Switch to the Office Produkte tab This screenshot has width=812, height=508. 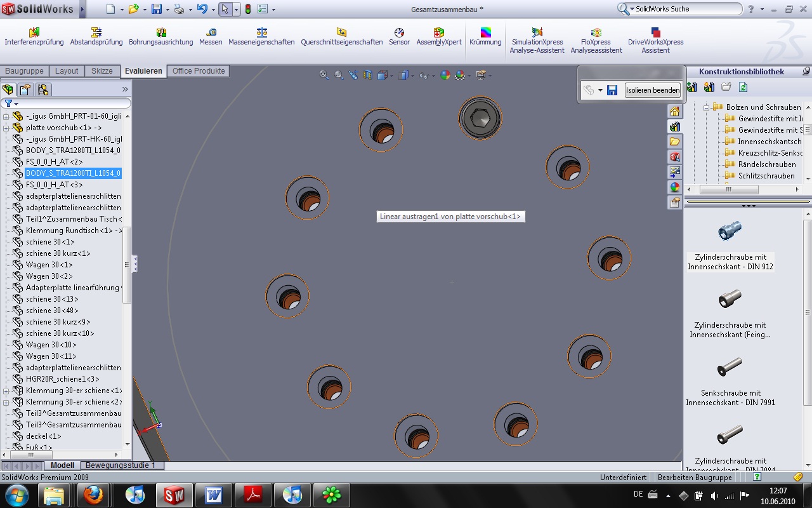(199, 71)
